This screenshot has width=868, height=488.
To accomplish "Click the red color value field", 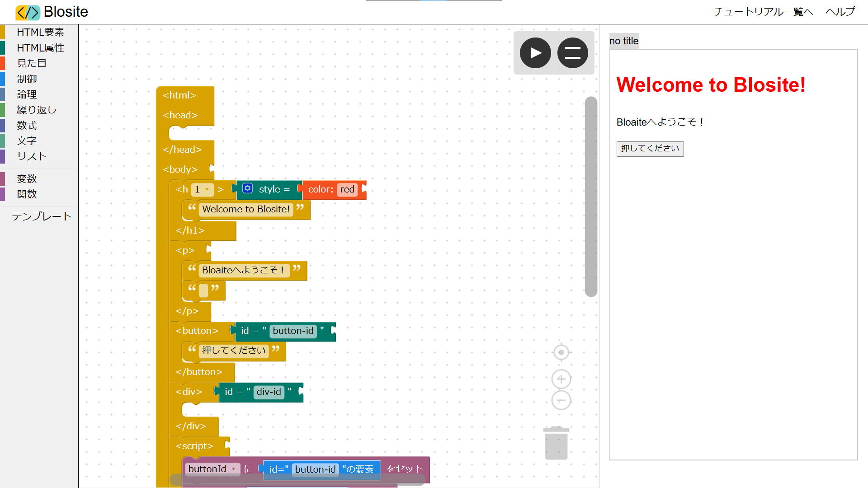I will click(347, 189).
